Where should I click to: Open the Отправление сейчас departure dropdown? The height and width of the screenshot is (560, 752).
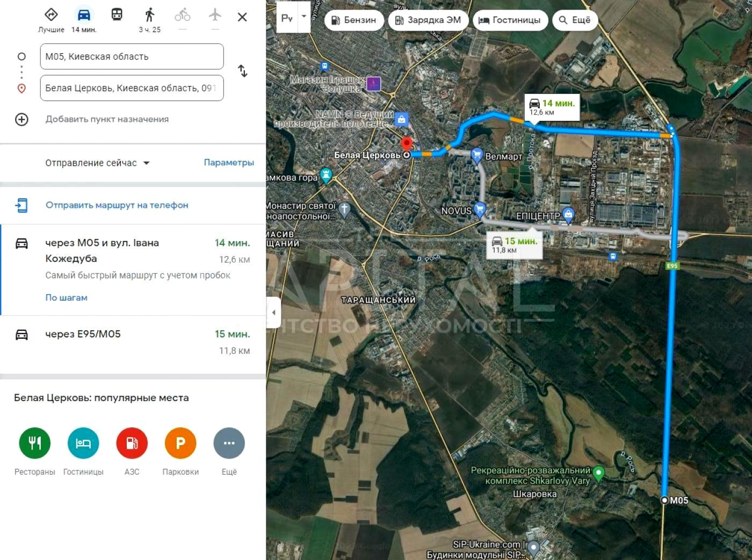[97, 163]
